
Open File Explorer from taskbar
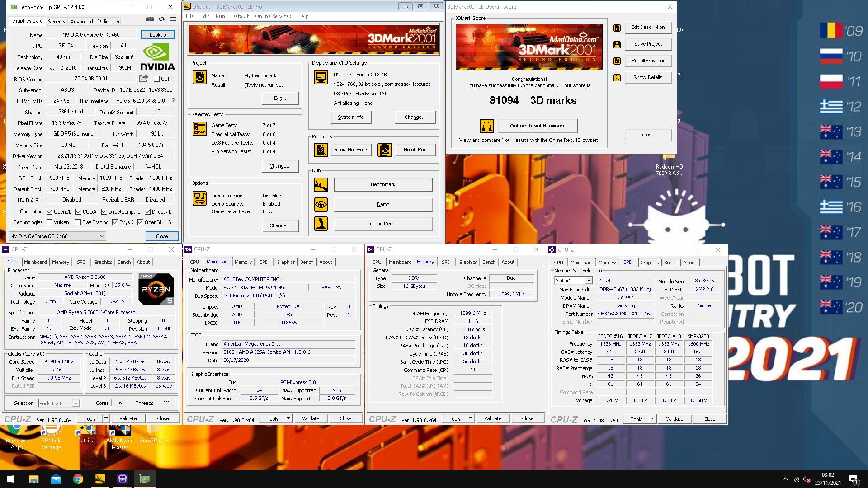tap(34, 479)
